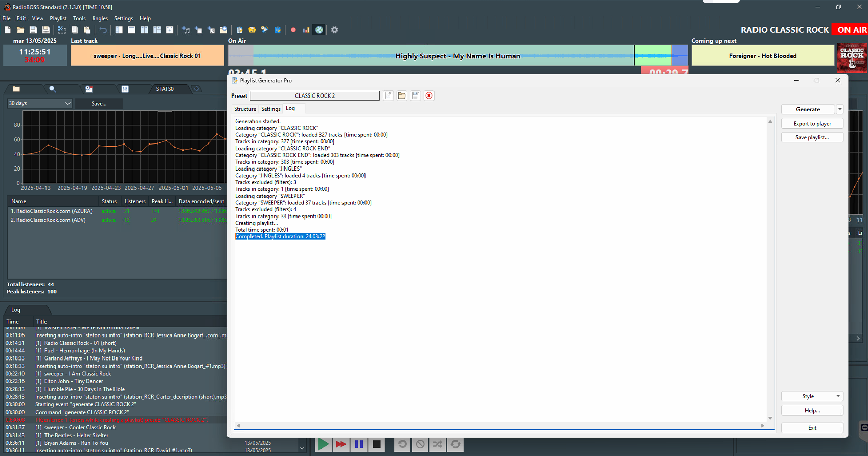Click the Save As floppy icon
This screenshot has height=456, width=868.
click(46, 30)
